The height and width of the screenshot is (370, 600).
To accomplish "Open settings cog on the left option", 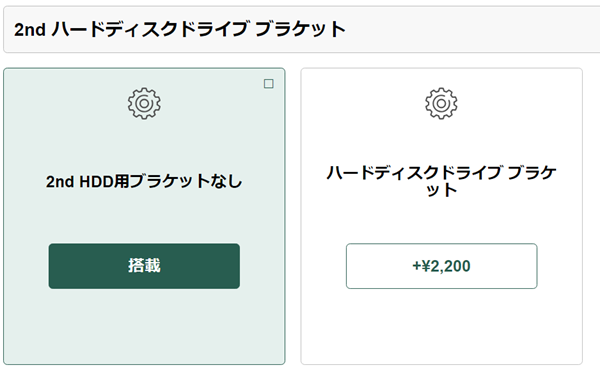I will pos(144,103).
